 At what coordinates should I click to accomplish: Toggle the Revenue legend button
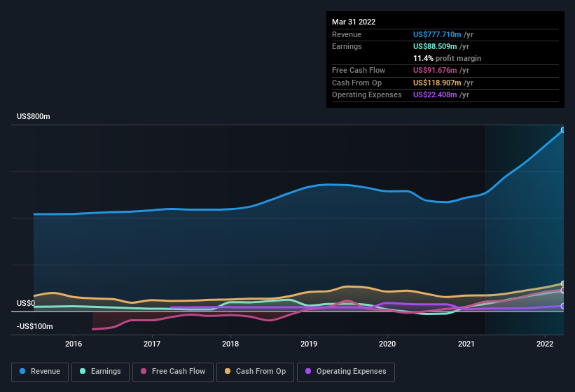click(x=40, y=372)
